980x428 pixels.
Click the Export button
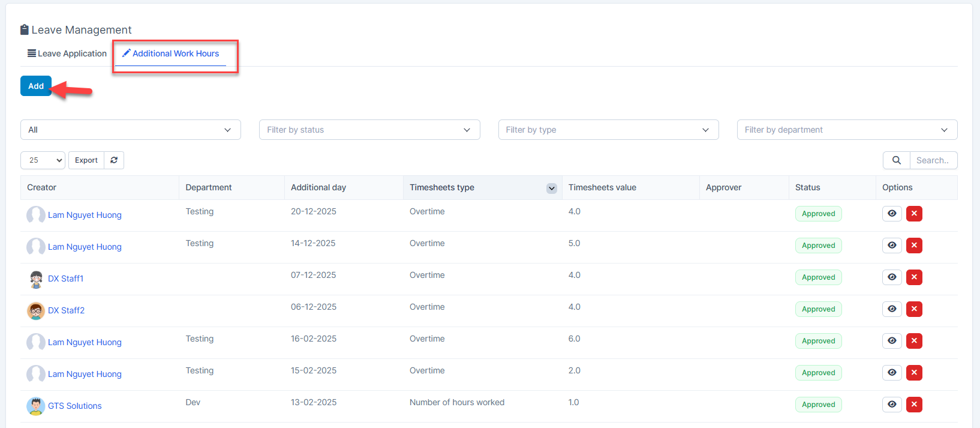click(x=86, y=160)
